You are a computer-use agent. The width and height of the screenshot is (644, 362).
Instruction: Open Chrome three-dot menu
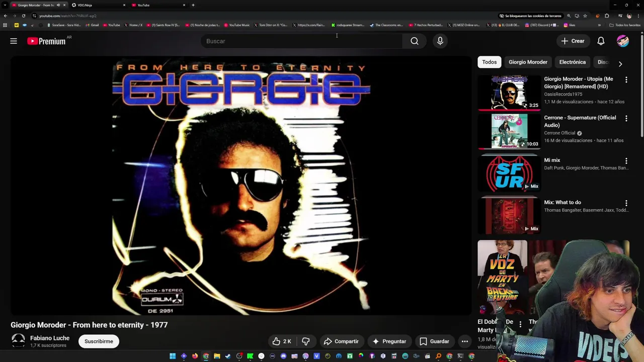tap(638, 16)
